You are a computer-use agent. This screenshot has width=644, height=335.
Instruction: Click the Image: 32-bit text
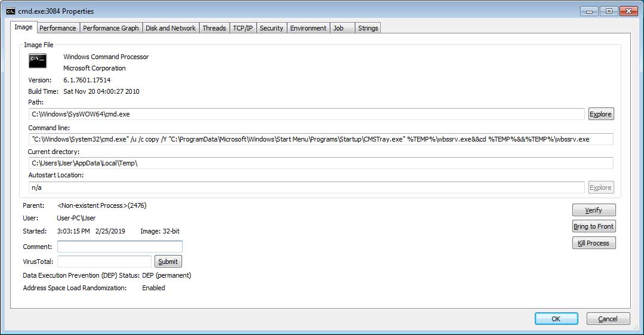[160, 231]
